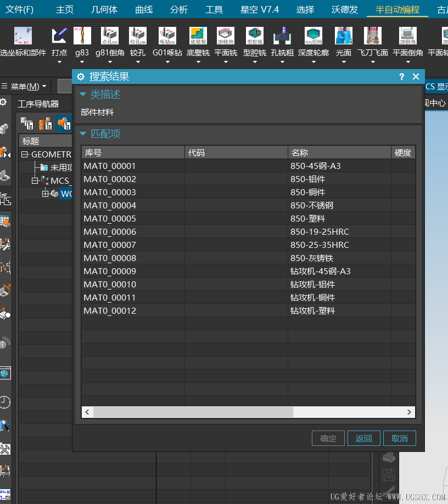448x504 pixels.
Task: Select the 打点 spot drill tool icon
Action: pyautogui.click(x=59, y=36)
